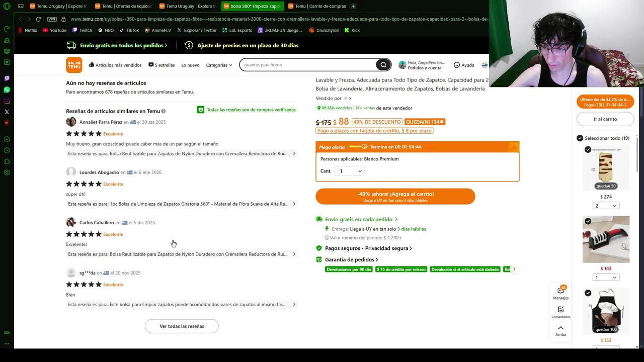Open Instagram in the Opera sidebar
This screenshot has height=362, width=644.
[x=7, y=101]
